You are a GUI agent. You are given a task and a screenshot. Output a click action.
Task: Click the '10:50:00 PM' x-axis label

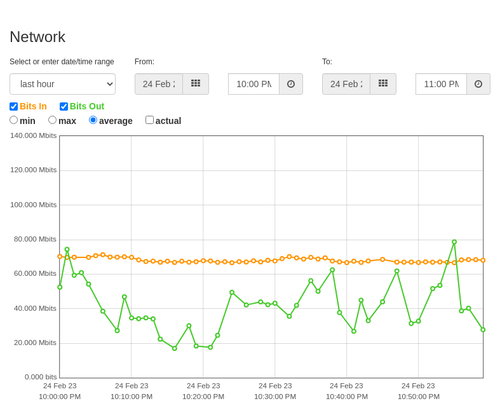(418, 397)
